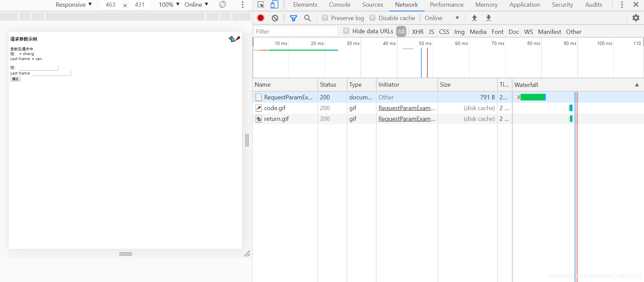The height and width of the screenshot is (282, 644).
Task: Open the DevTools three-dot customize menu
Action: 622,5
